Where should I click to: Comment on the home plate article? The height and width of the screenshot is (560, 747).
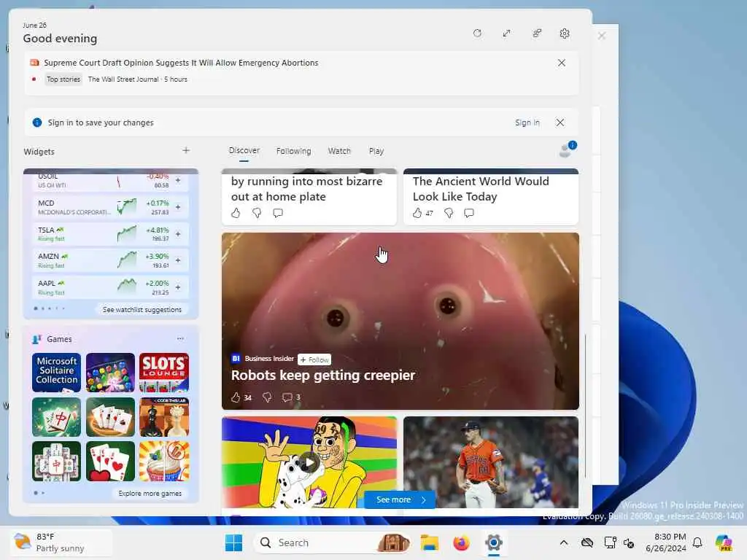pyautogui.click(x=278, y=213)
